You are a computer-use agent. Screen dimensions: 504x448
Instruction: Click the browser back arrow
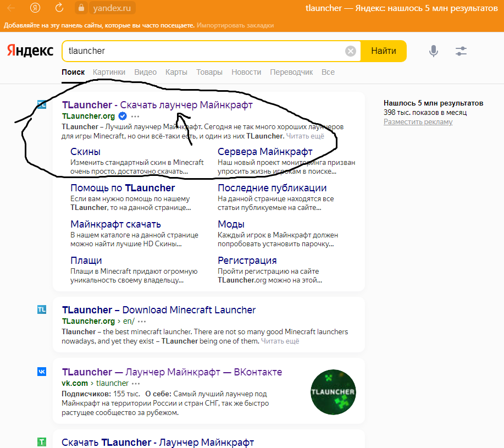pyautogui.click(x=11, y=8)
